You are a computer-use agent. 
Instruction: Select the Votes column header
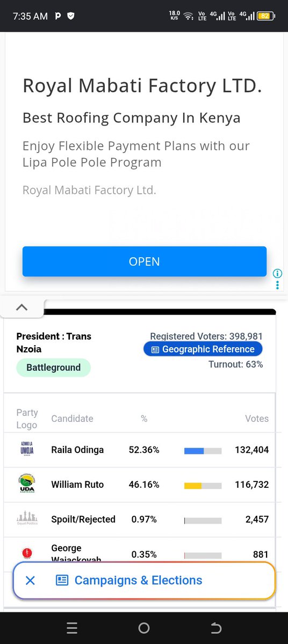point(257,419)
